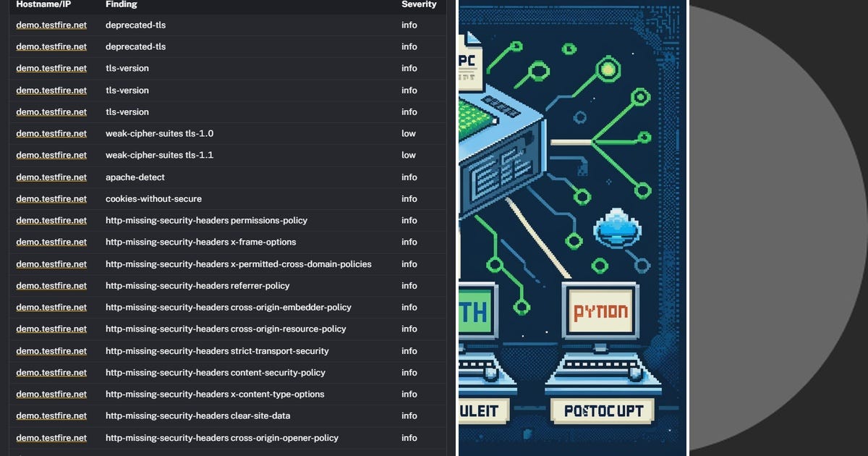Click 'low' severity in weak-cipher-suites tls-1.1 row
This screenshot has height=456, width=868.
coord(409,155)
